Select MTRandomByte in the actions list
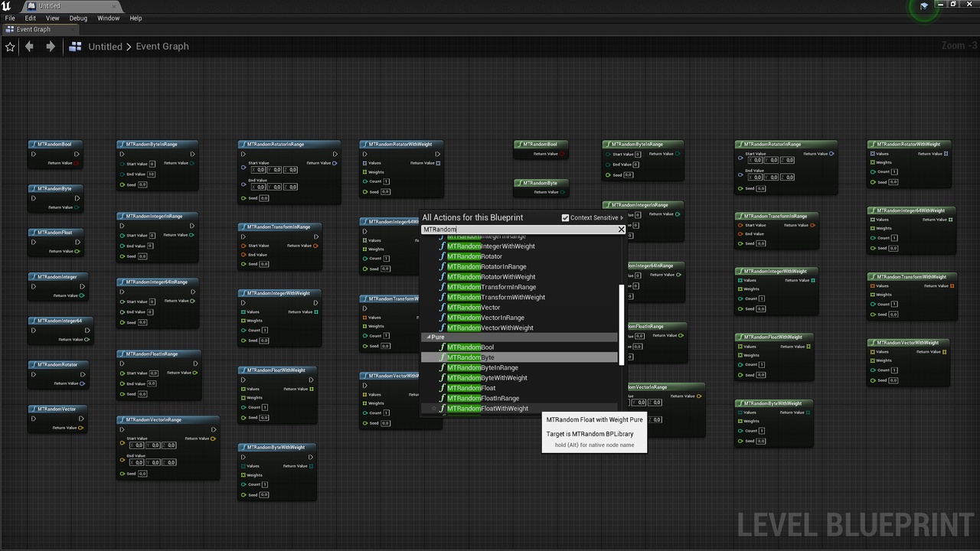This screenshot has height=551, width=980. tap(519, 357)
